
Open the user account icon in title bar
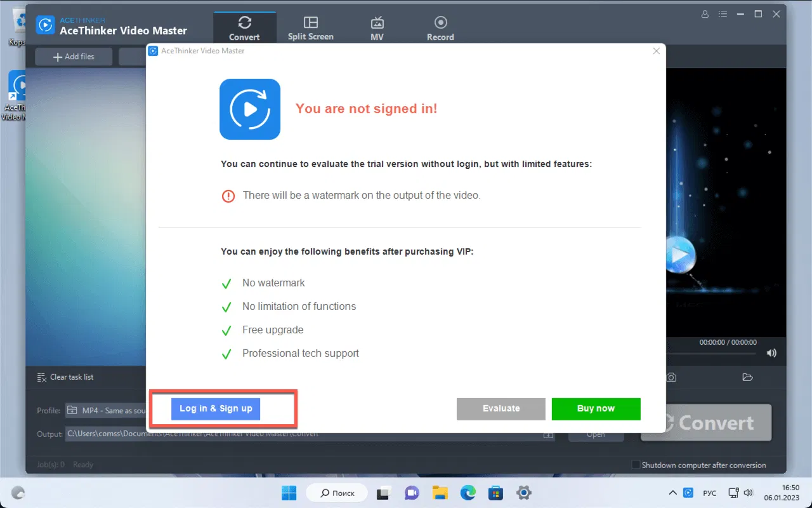pyautogui.click(x=705, y=14)
